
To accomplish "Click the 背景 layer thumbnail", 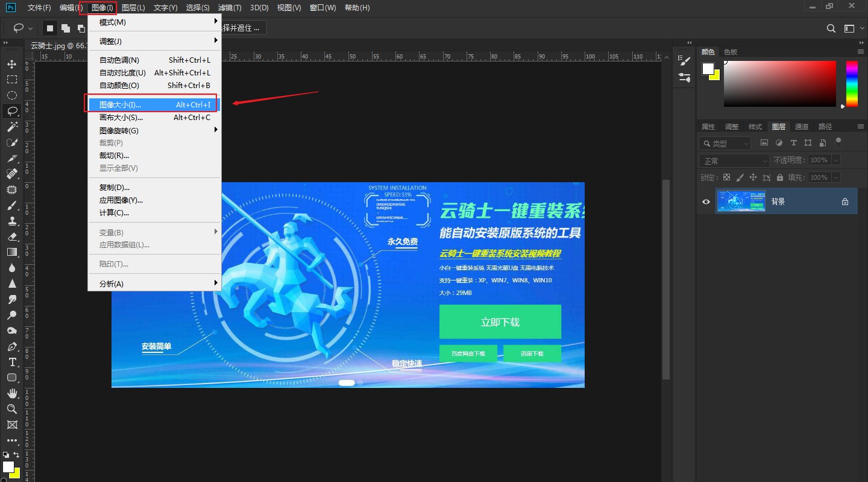I will click(x=741, y=201).
